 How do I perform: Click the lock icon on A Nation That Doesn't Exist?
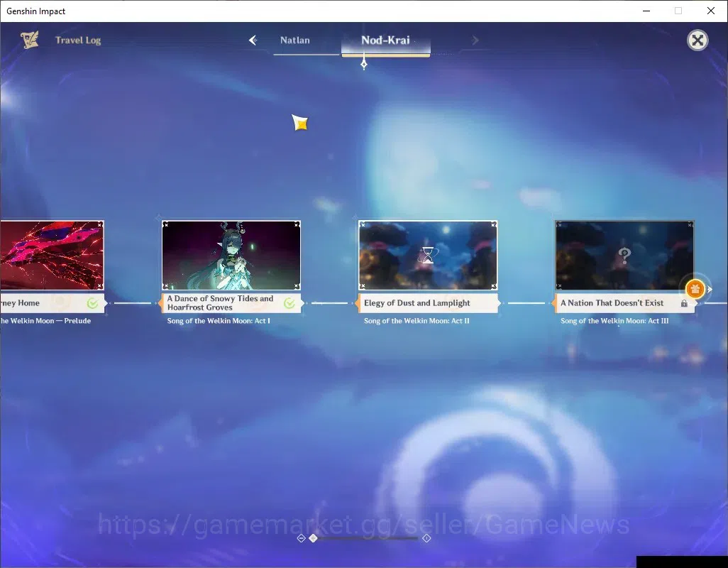pyautogui.click(x=684, y=303)
